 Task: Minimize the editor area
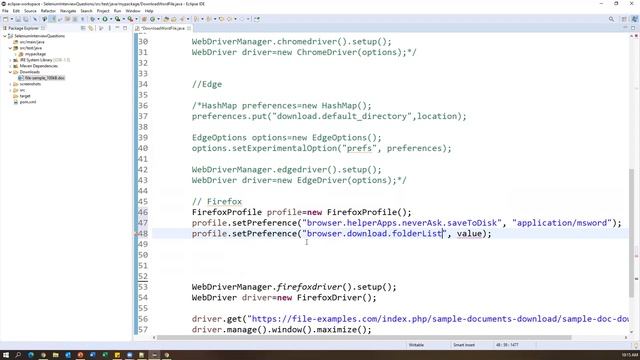coord(625,28)
